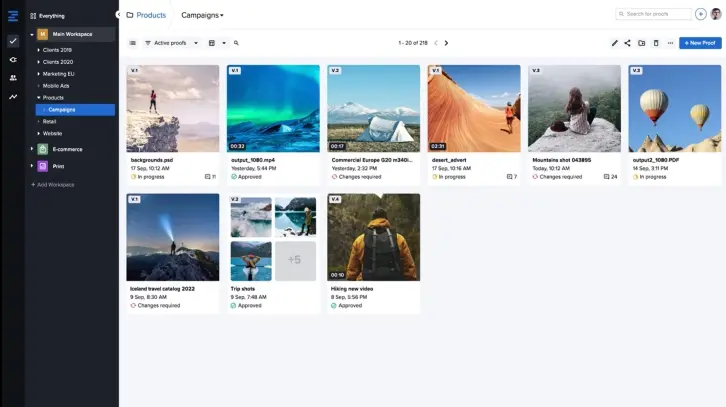Image resolution: width=726 pixels, height=407 pixels.
Task: Go to next page of proofs
Action: click(x=446, y=43)
